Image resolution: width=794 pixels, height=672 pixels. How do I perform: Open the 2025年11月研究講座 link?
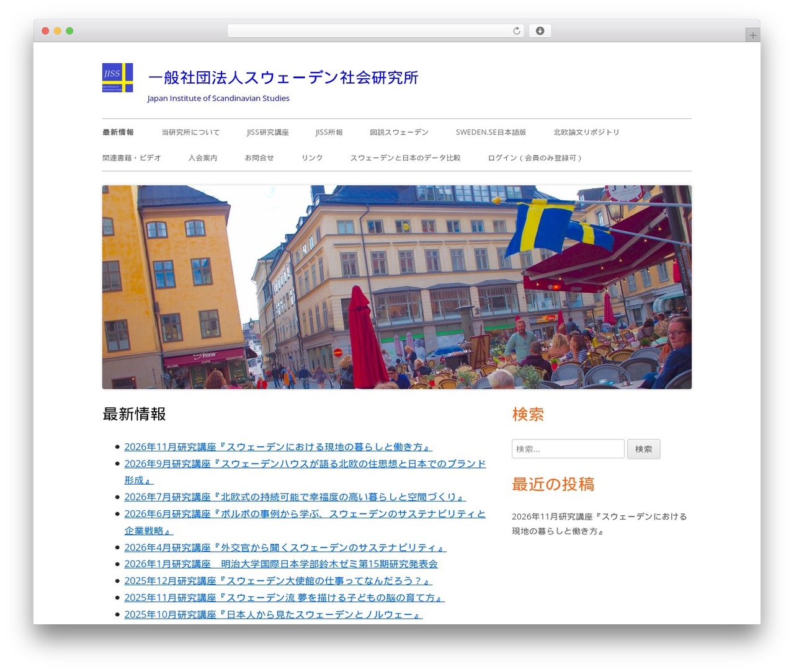(x=284, y=598)
